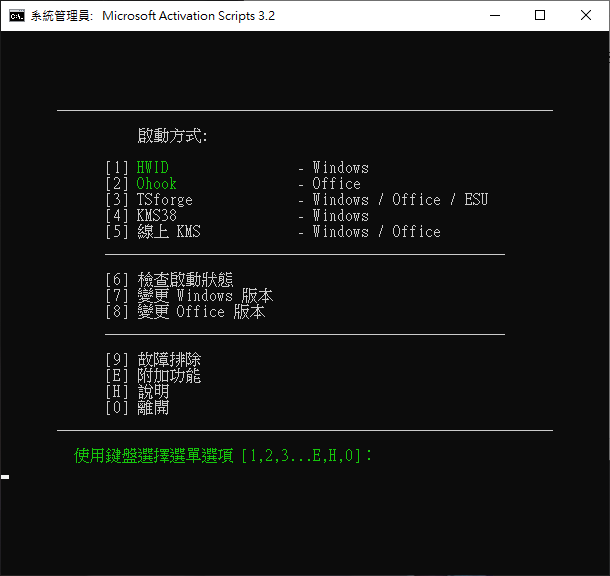
Task: Close the Microsoft Activation Scripts window
Action: tap(586, 16)
